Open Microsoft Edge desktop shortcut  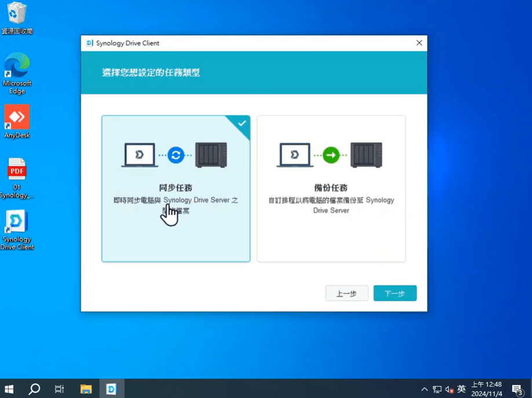coord(17,74)
